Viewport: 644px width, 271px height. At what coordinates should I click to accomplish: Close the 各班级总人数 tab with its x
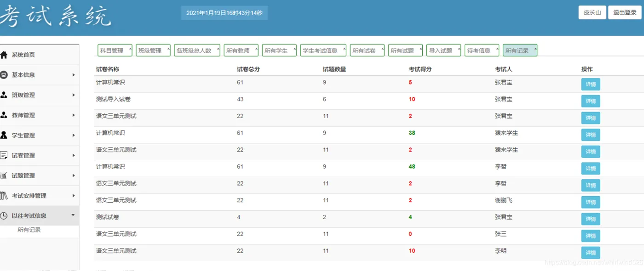[218, 48]
